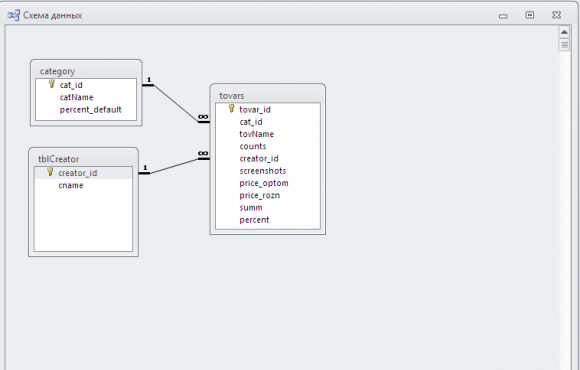The width and height of the screenshot is (580, 370).
Task: Click the key icon next to creator_id in tblCreator
Action: [50, 172]
